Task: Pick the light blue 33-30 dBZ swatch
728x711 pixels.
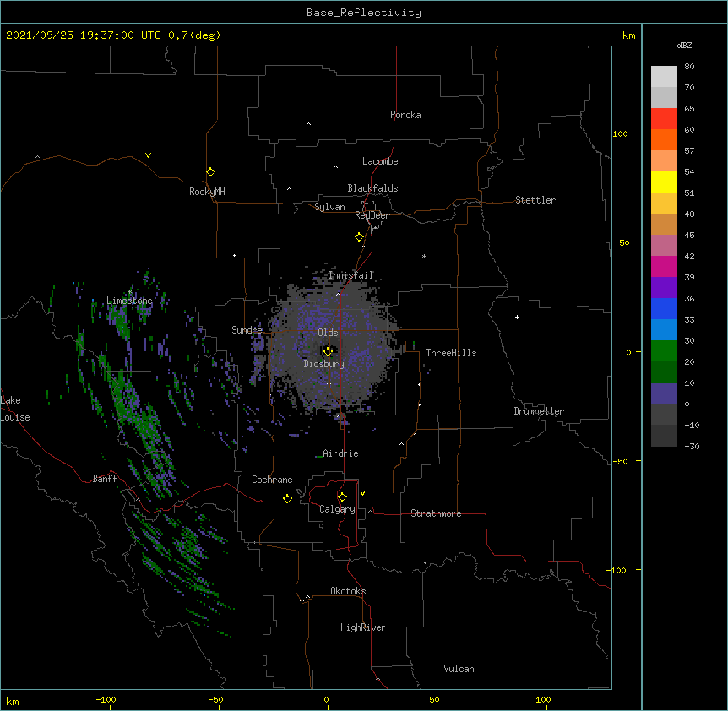Action: (664, 330)
